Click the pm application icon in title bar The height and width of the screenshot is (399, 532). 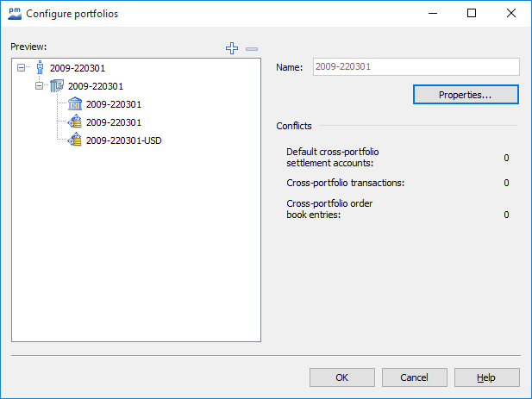13,13
